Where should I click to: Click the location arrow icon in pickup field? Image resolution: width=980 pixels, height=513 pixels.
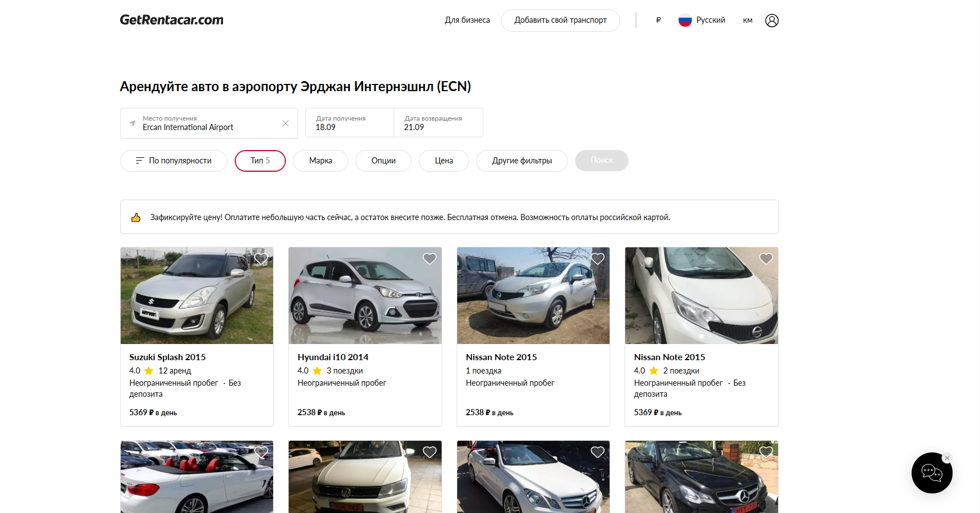[x=132, y=123]
